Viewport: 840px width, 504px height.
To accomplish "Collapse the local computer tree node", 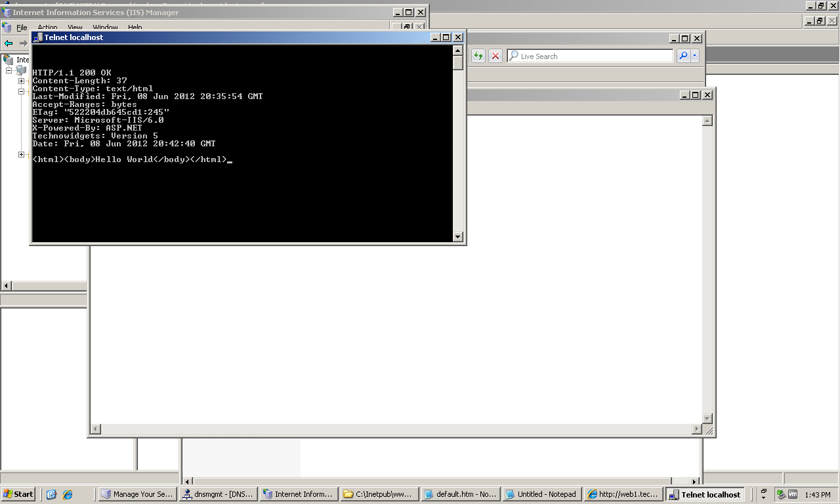I will point(10,70).
